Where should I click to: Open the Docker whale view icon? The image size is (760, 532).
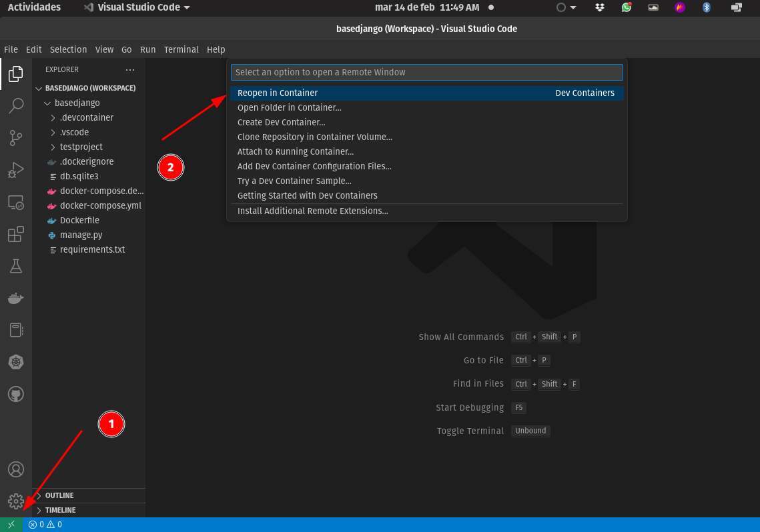(x=16, y=298)
